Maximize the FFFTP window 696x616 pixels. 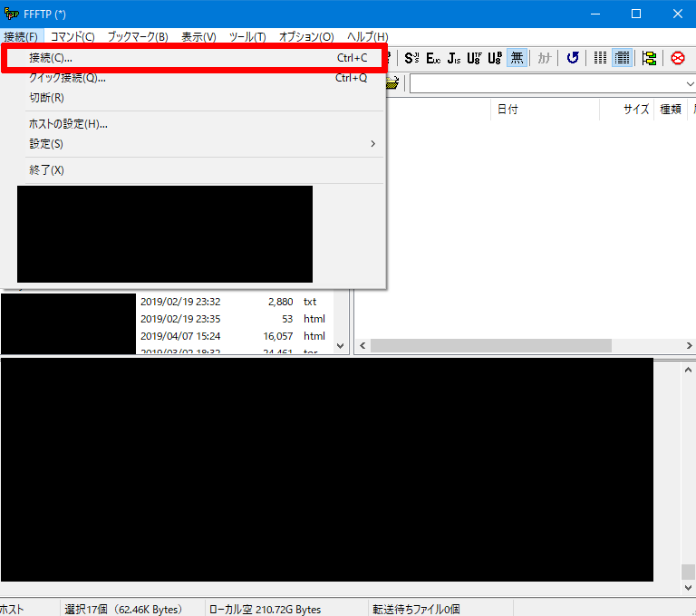point(636,14)
